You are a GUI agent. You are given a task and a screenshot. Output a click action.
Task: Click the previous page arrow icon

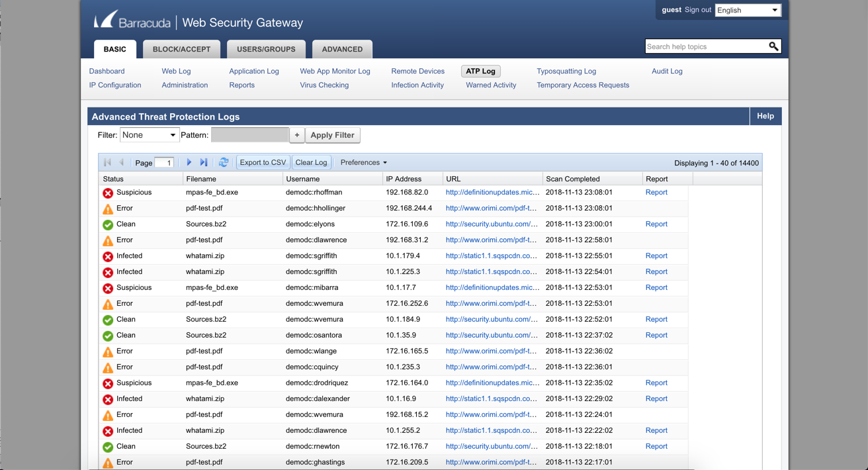pyautogui.click(x=122, y=162)
